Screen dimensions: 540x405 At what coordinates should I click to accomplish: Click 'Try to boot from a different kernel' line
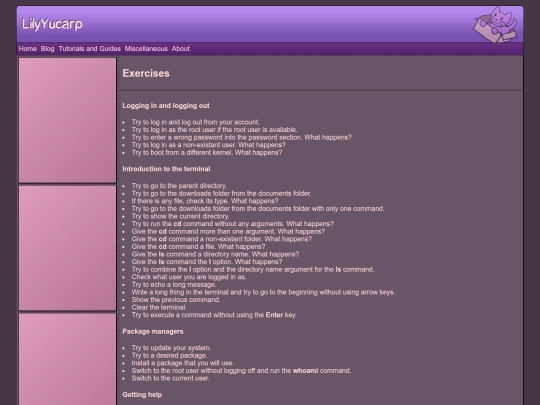click(x=207, y=152)
